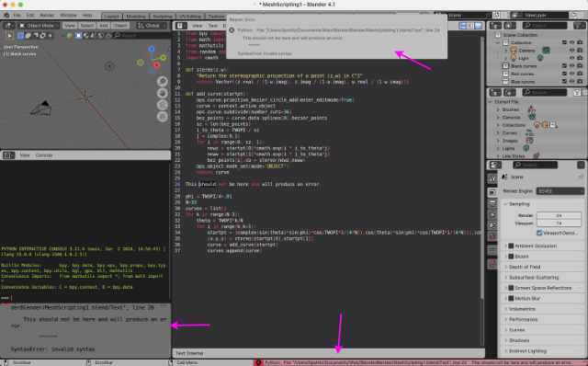Expand Cameras in Current File outliner

coord(498,117)
